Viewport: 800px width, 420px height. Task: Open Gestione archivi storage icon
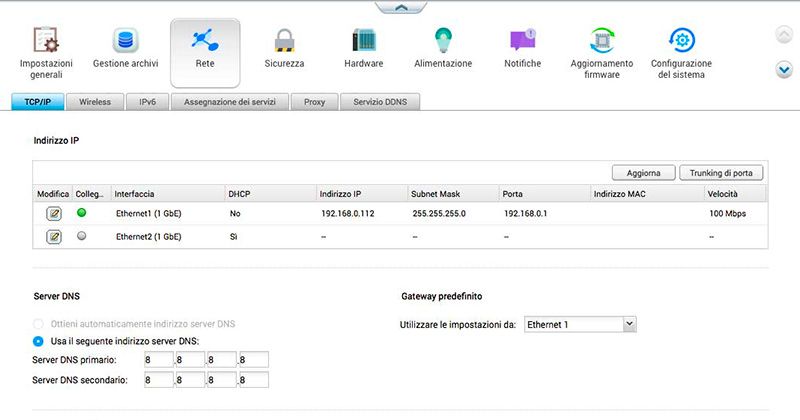click(x=126, y=41)
